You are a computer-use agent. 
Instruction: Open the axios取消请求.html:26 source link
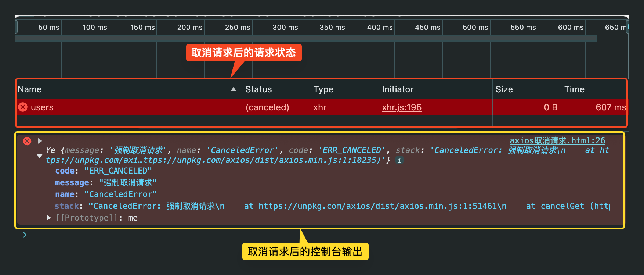557,140
